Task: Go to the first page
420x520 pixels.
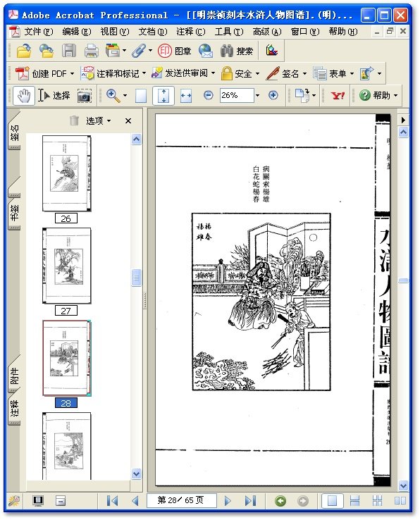Action: 113,500
